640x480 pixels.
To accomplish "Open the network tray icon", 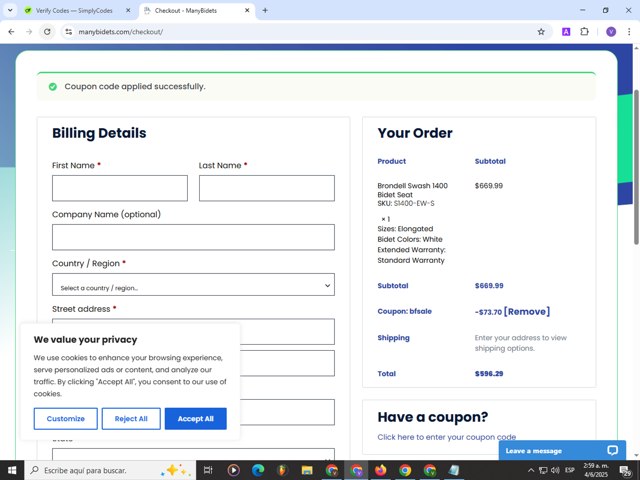I will [x=543, y=470].
